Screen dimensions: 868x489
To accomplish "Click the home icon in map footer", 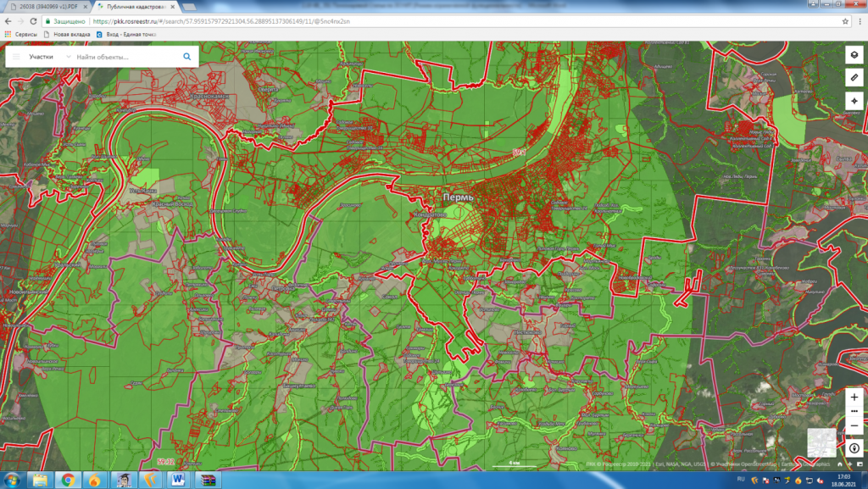I will coord(840,464).
